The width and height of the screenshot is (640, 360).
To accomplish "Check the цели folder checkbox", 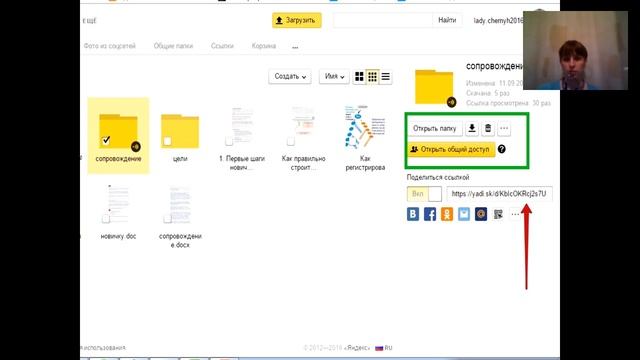I will coord(167,141).
